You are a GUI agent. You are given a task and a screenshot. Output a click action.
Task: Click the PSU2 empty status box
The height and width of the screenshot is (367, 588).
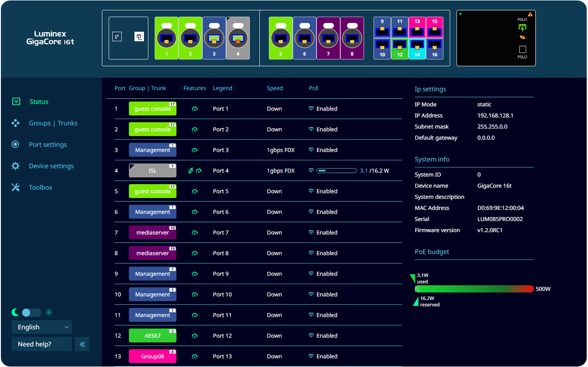tap(522, 49)
